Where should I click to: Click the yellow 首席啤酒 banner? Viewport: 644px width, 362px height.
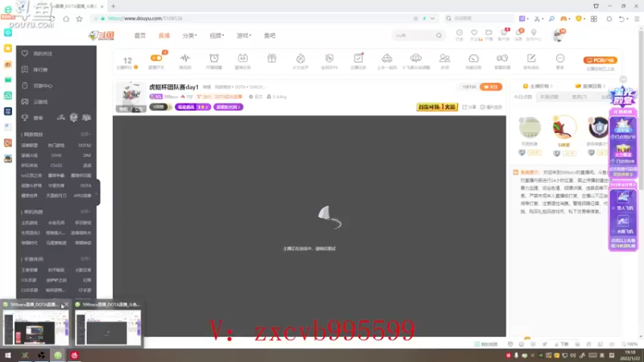[x=437, y=107]
